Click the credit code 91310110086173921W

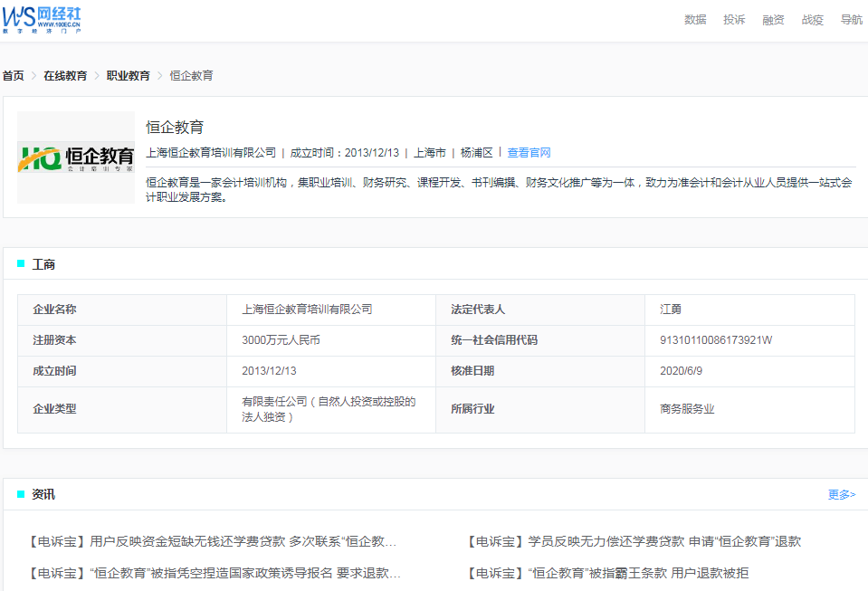[716, 340]
